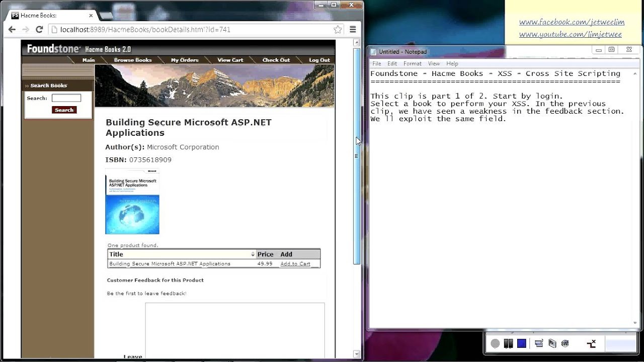Click the Notepad scroll-up arrow
The width and height of the screenshot is (644, 362).
pyautogui.click(x=635, y=73)
